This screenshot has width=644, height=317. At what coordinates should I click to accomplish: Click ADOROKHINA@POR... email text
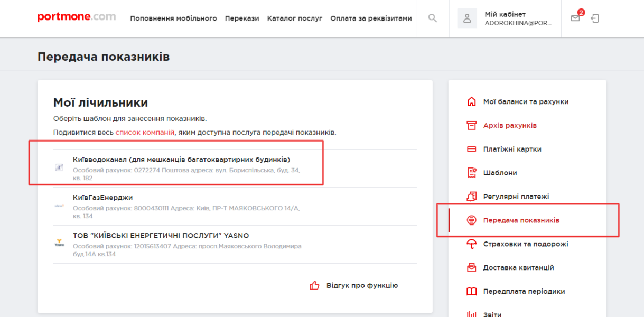[x=518, y=23]
